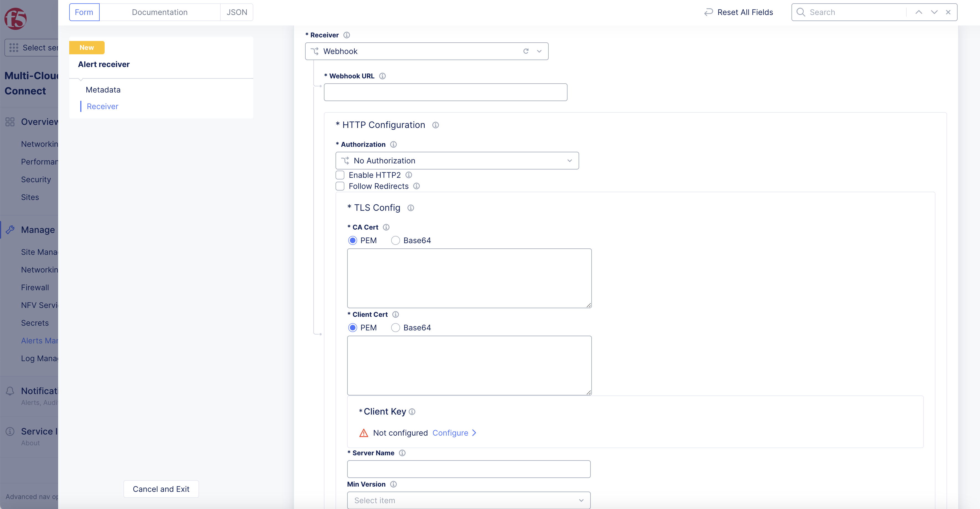
Task: Select Base64 for Client Cert
Action: click(x=396, y=327)
